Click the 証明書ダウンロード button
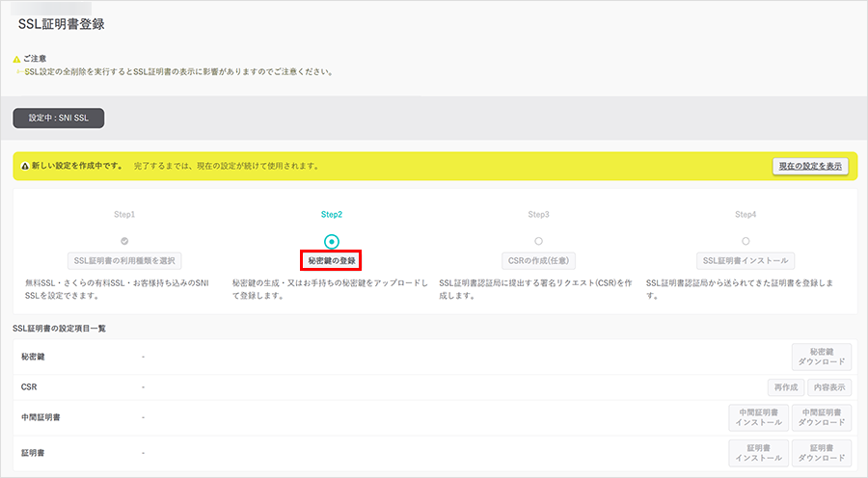 pyautogui.click(x=822, y=453)
